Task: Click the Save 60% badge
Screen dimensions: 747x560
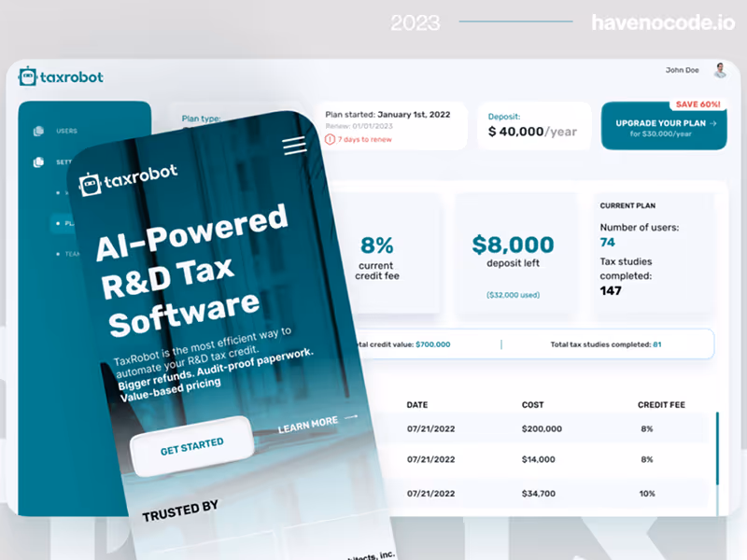Action: [698, 105]
